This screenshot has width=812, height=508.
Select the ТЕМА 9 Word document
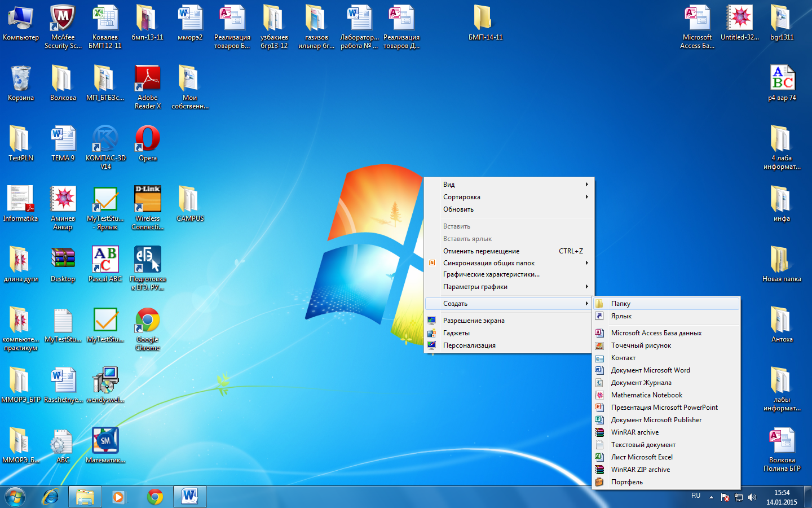point(63,143)
